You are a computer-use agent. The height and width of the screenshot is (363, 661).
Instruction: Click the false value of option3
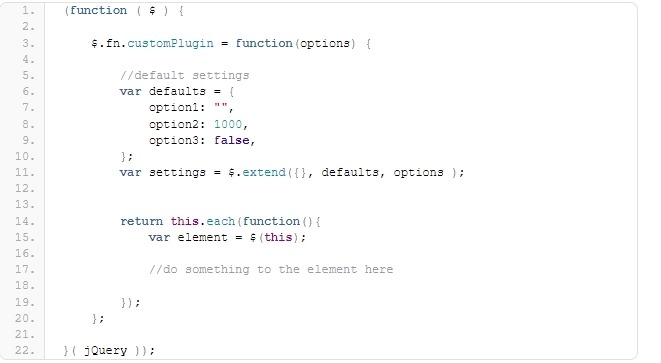tap(231, 140)
